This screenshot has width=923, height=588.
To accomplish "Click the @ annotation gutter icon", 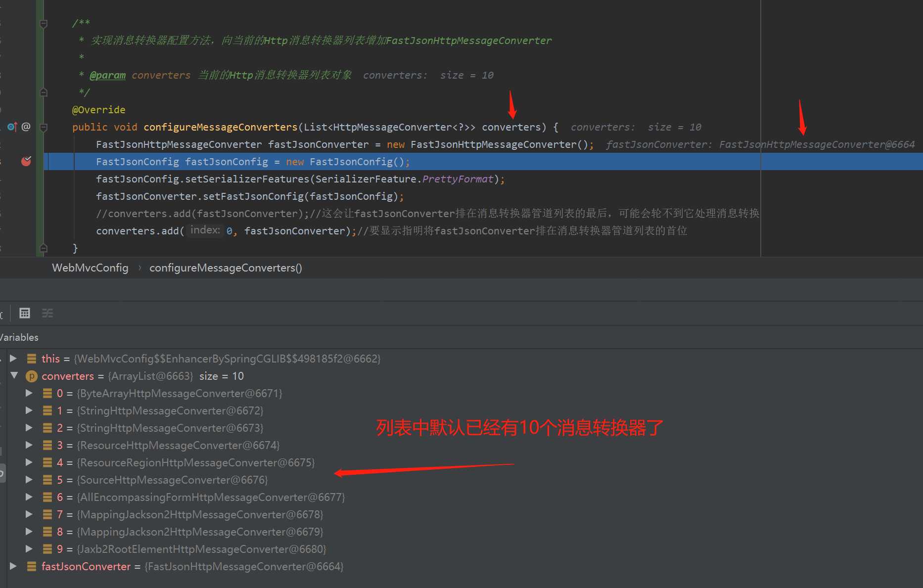I will pyautogui.click(x=26, y=127).
